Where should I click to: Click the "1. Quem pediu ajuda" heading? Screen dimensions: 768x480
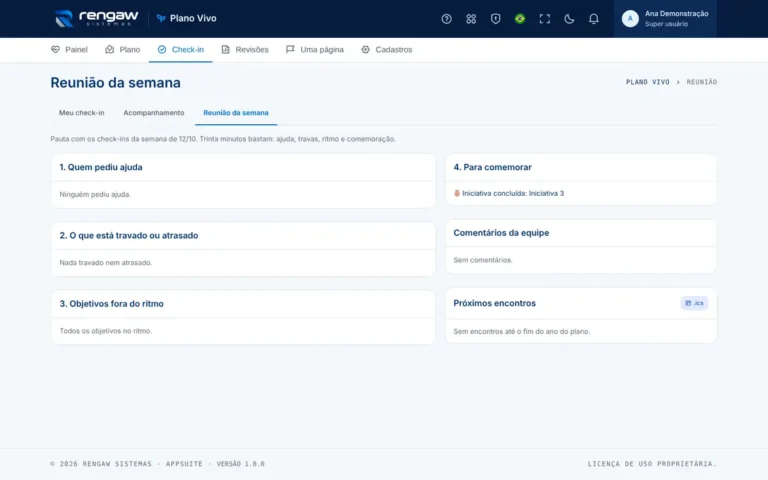coord(101,167)
